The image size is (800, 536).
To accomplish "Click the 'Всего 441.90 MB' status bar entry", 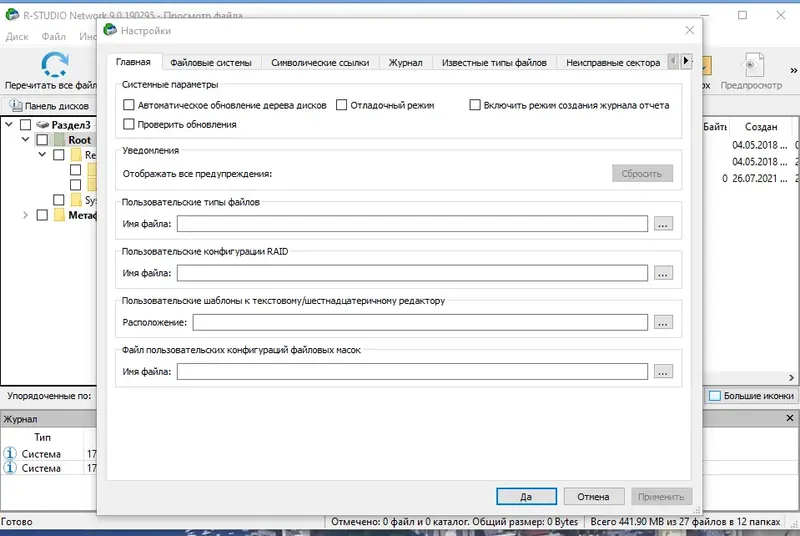I will [685, 521].
